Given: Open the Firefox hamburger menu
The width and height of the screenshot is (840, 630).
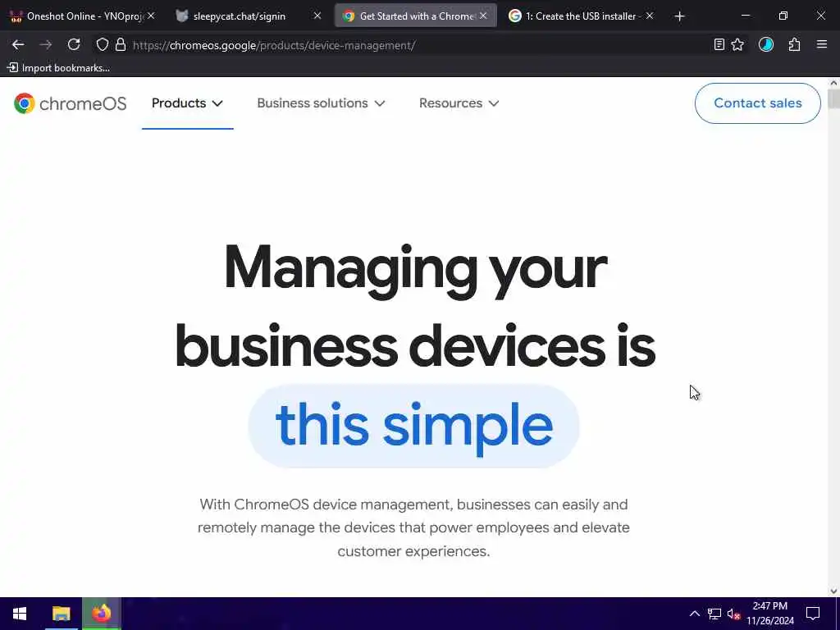Looking at the screenshot, I should click(x=822, y=45).
